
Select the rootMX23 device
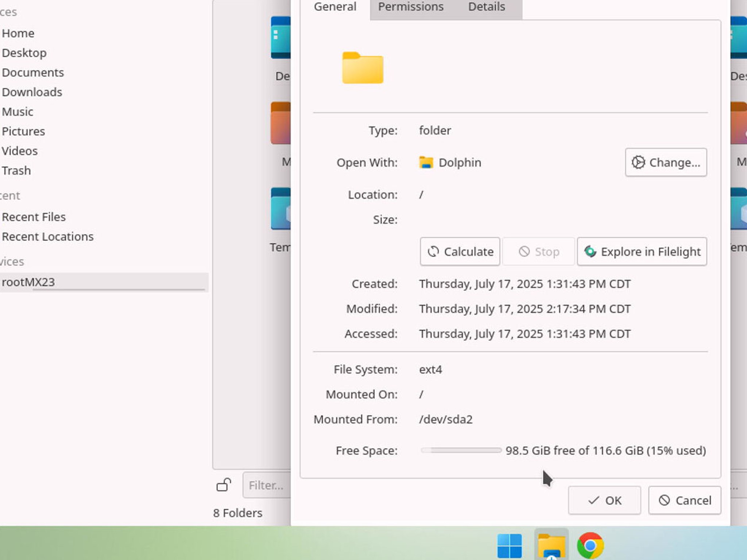click(104, 282)
